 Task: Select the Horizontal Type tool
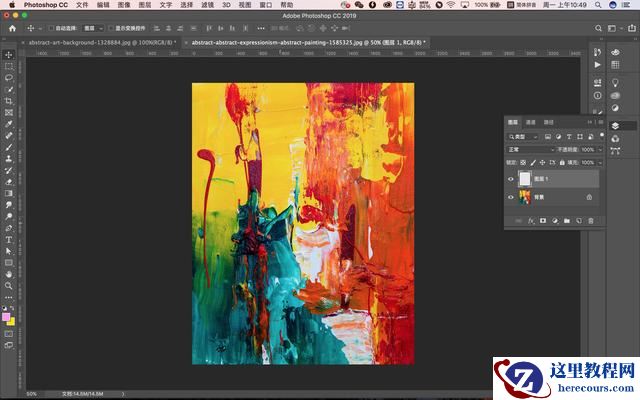tap(9, 239)
